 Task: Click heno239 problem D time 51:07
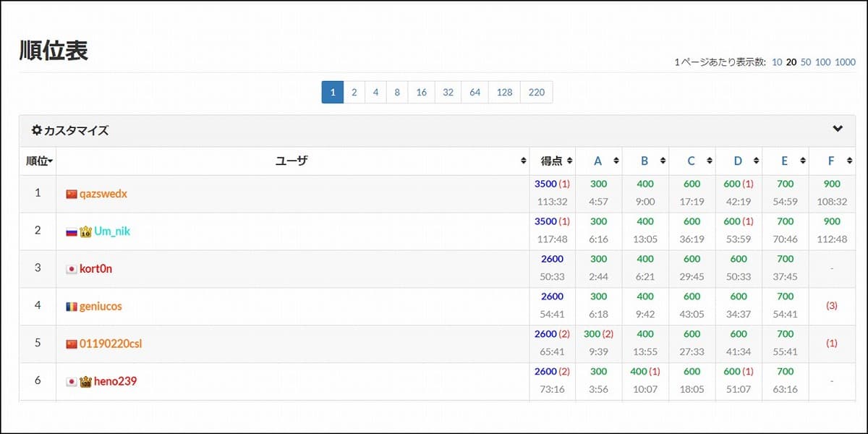point(739,389)
